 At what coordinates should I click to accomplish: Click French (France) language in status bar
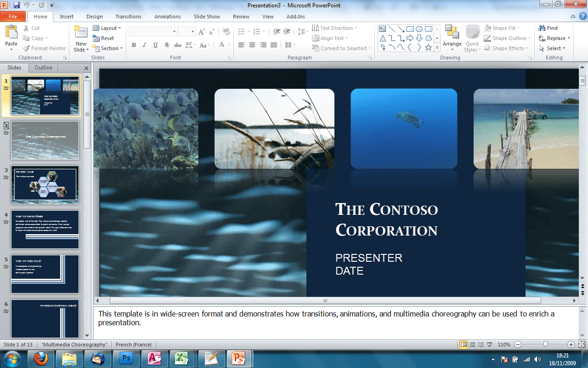pyautogui.click(x=133, y=345)
